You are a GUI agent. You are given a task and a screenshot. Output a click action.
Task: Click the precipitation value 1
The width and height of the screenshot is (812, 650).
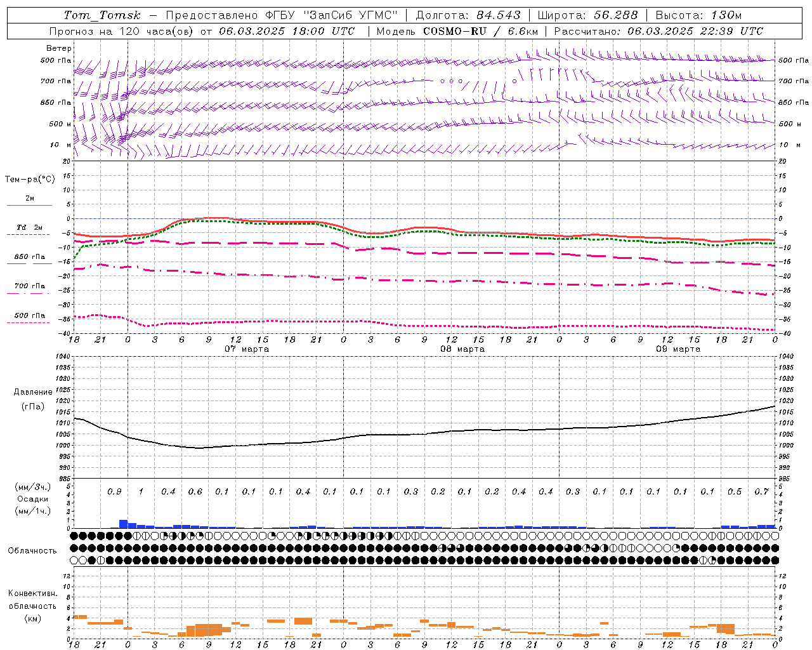141,491
